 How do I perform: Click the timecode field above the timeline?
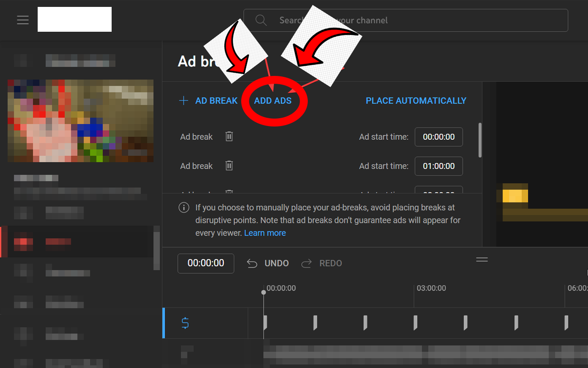coord(205,263)
